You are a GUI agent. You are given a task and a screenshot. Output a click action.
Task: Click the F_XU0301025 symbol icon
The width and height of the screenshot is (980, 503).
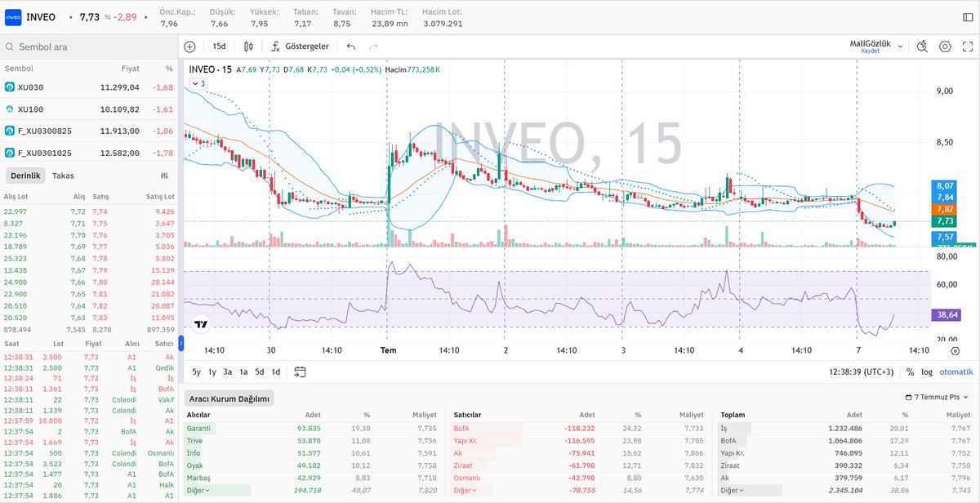(10, 153)
